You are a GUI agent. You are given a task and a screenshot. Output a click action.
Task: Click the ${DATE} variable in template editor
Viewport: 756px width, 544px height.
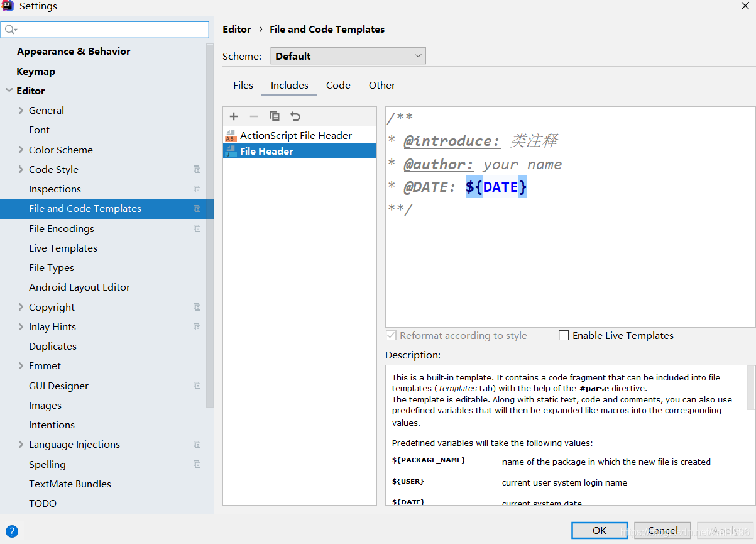[x=496, y=187]
